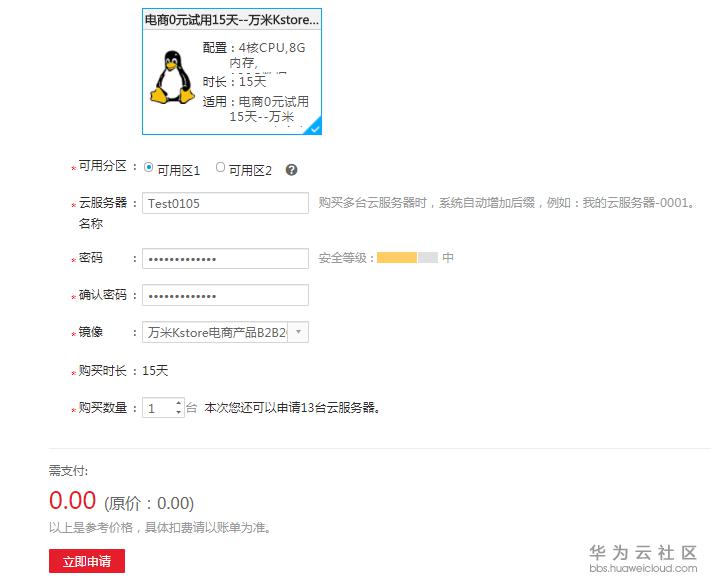Click into the 密码 password field
The width and height of the screenshot is (711, 583).
pos(225,258)
